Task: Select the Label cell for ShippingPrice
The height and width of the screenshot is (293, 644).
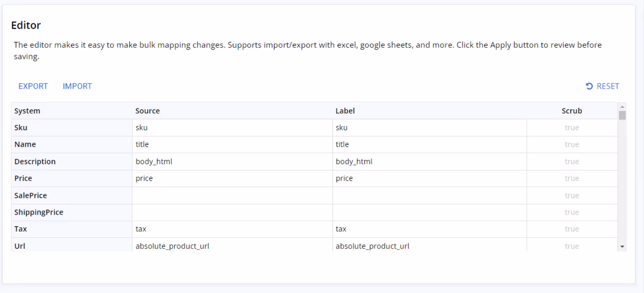Action: click(429, 212)
